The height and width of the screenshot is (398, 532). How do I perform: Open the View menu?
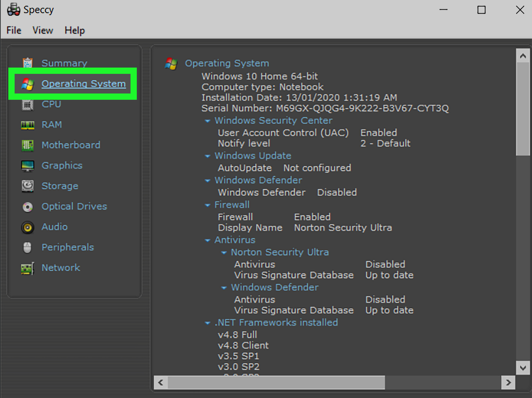[43, 30]
